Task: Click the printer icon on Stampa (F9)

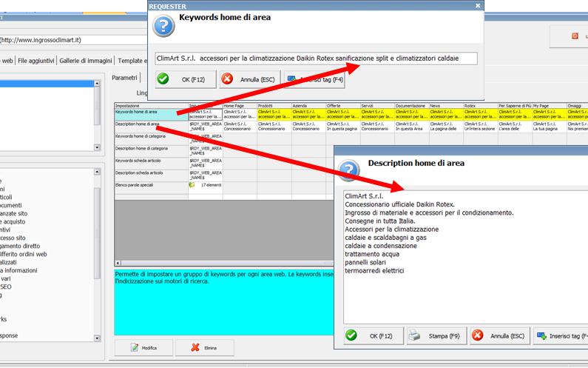Action: [x=414, y=335]
